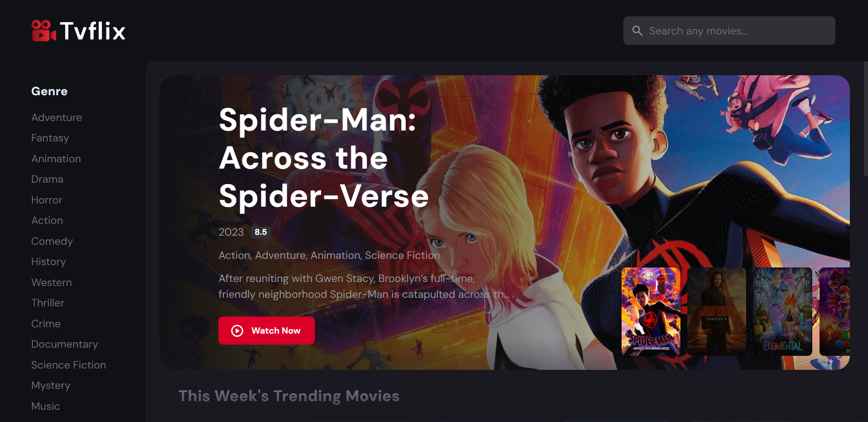Select the Spider-Man Spider-Verse poster thumbnail
868x422 pixels.
[651, 311]
